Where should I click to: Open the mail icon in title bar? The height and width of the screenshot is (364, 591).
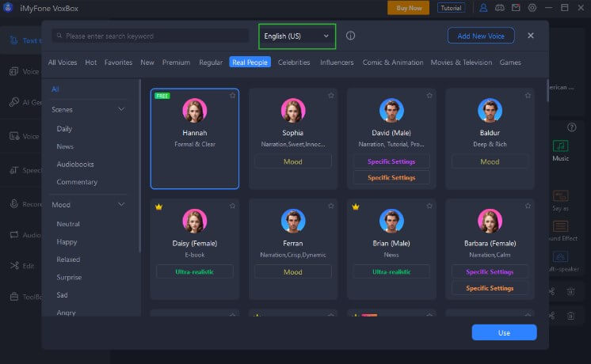pos(516,8)
